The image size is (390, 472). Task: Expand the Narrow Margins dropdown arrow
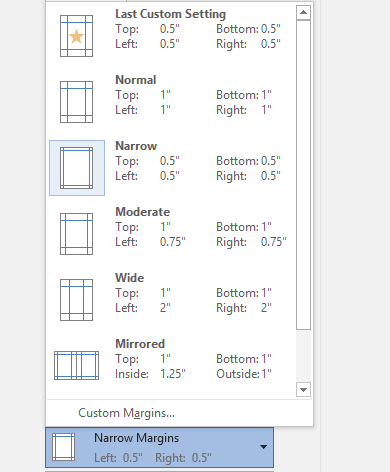263,447
